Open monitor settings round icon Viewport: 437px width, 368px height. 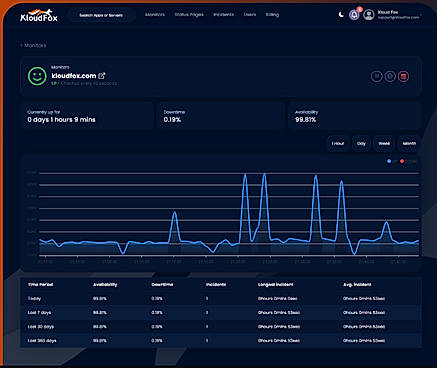coord(390,76)
